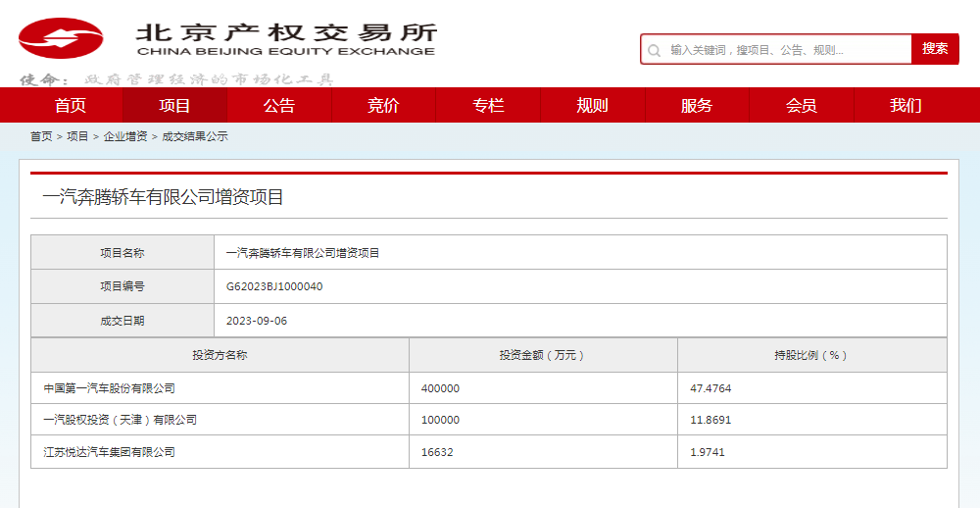The width and height of the screenshot is (980, 508).
Task: Select the 项目编号 label cell
Action: click(122, 286)
